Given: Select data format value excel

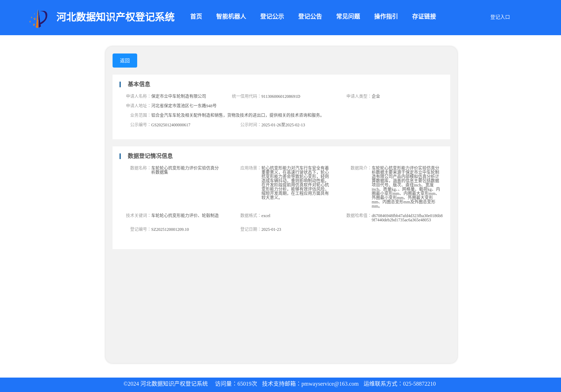Looking at the screenshot, I should point(266,216).
